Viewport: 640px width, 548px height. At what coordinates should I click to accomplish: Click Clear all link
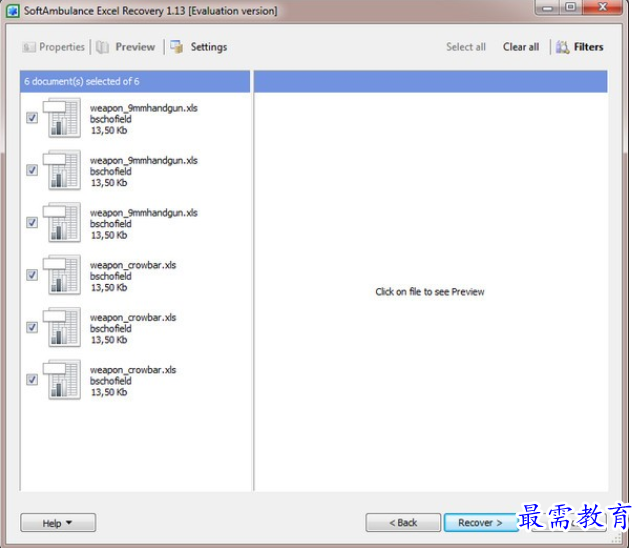[x=521, y=47]
